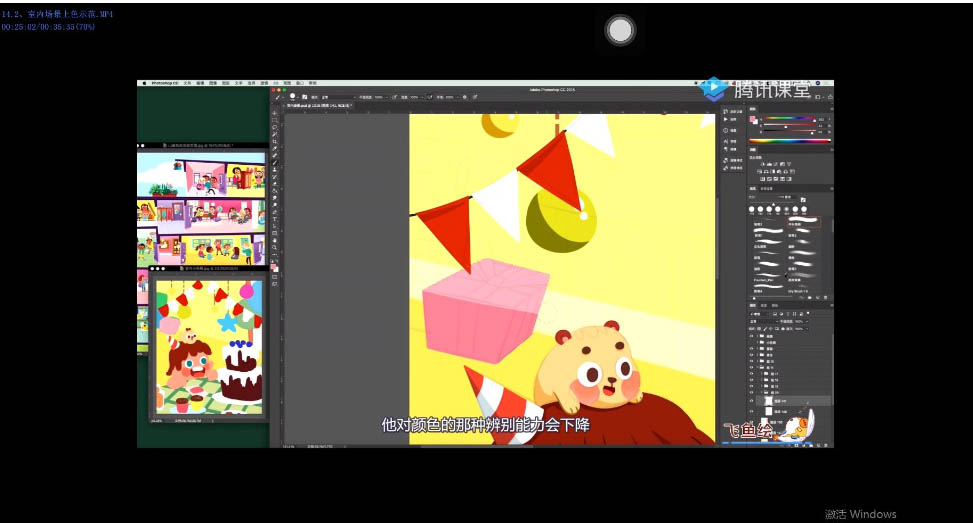Lock transparent pixels in Layers panel
Image resolution: width=973 pixels, height=523 pixels.
point(759,329)
